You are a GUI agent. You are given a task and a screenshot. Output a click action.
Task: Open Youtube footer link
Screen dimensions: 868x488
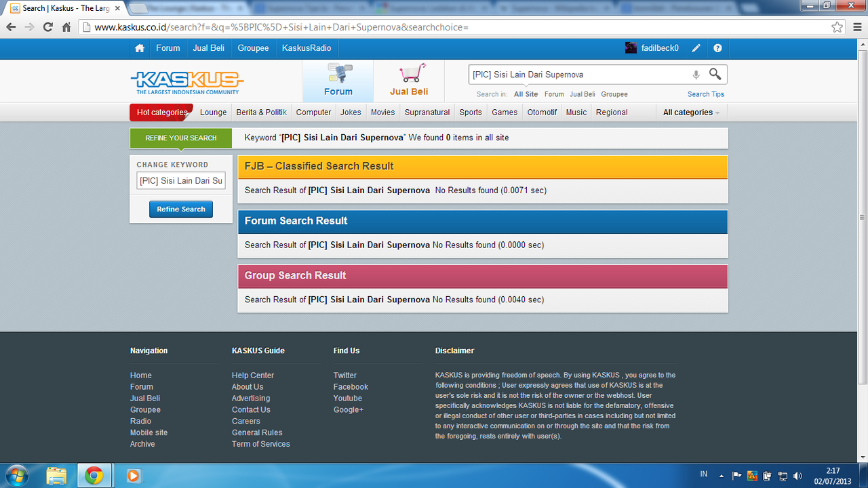(x=348, y=399)
